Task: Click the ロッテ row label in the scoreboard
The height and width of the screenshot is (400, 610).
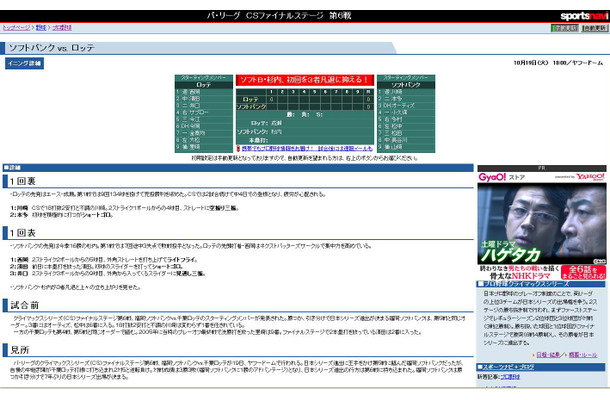Action: click(x=251, y=100)
